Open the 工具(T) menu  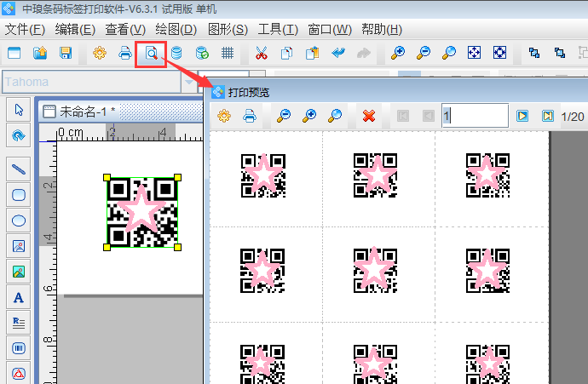[x=278, y=29]
